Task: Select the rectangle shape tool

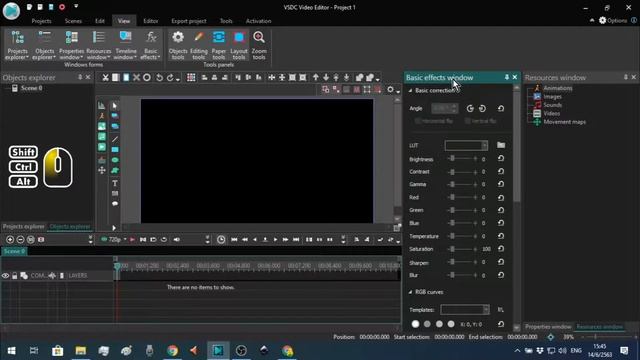Action: coord(115,150)
